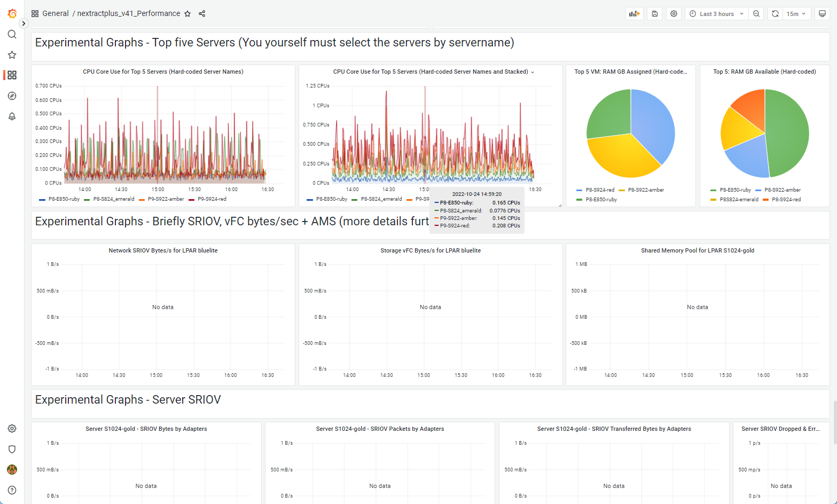The width and height of the screenshot is (837, 504).
Task: Open the Top 5 VM: RAM GB Assigned panel title
Action: pyautogui.click(x=631, y=72)
